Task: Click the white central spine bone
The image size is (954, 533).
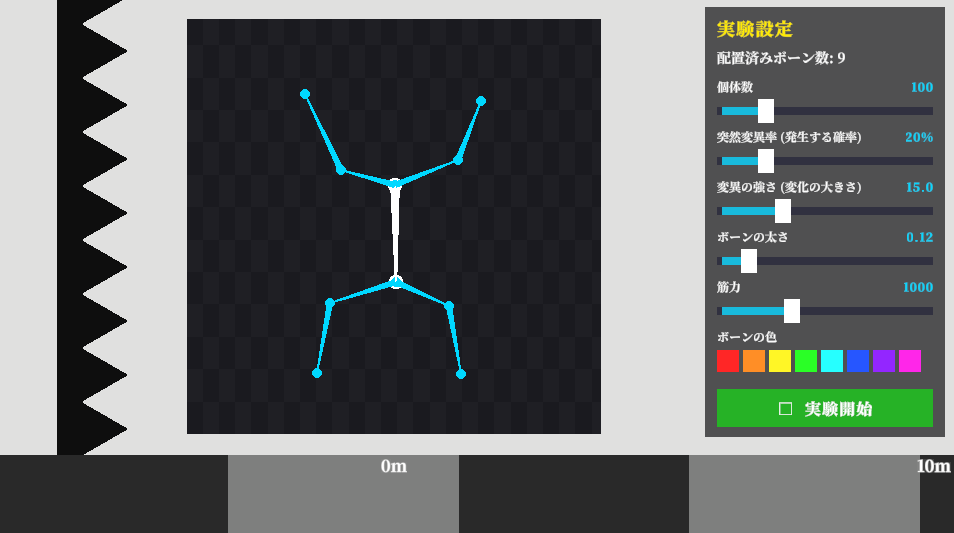Action: pyautogui.click(x=395, y=233)
